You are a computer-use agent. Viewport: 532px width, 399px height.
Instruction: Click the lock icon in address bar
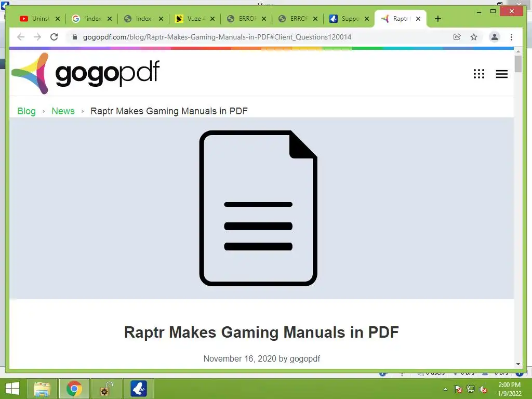point(75,37)
